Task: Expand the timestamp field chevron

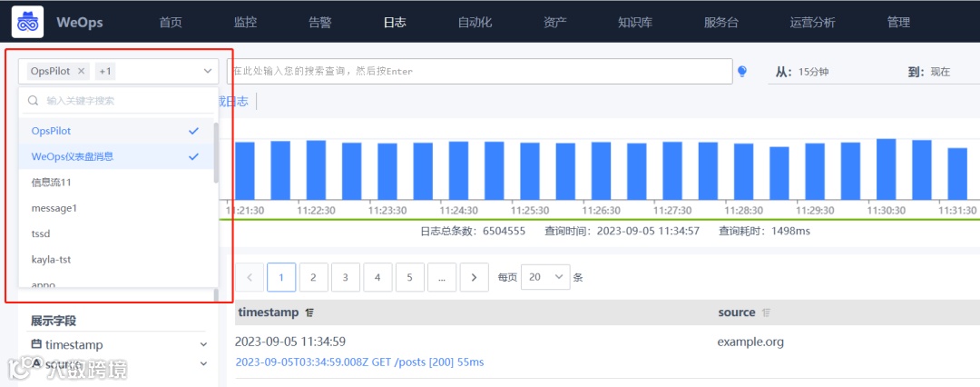Action: (x=203, y=344)
